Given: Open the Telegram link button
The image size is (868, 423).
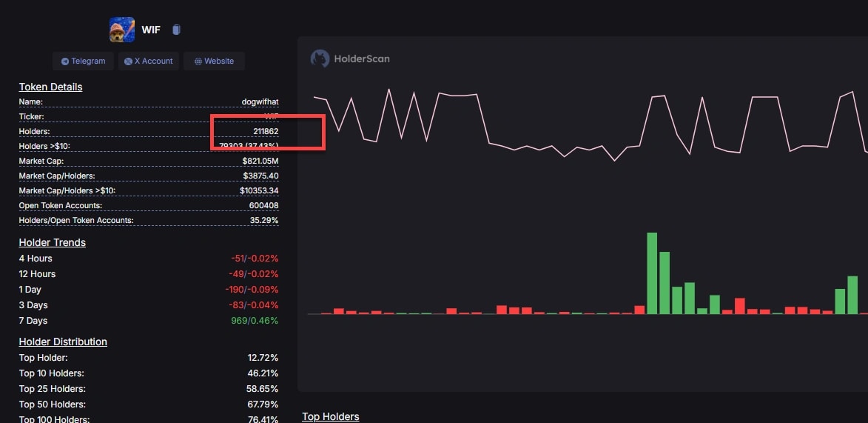Looking at the screenshot, I should point(84,61).
